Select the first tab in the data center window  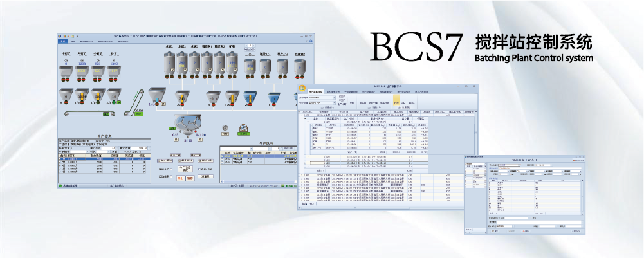315,91
